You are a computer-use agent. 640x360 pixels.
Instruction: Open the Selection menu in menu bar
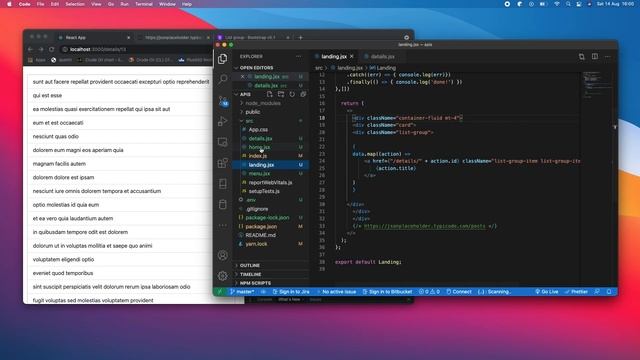[75, 4]
